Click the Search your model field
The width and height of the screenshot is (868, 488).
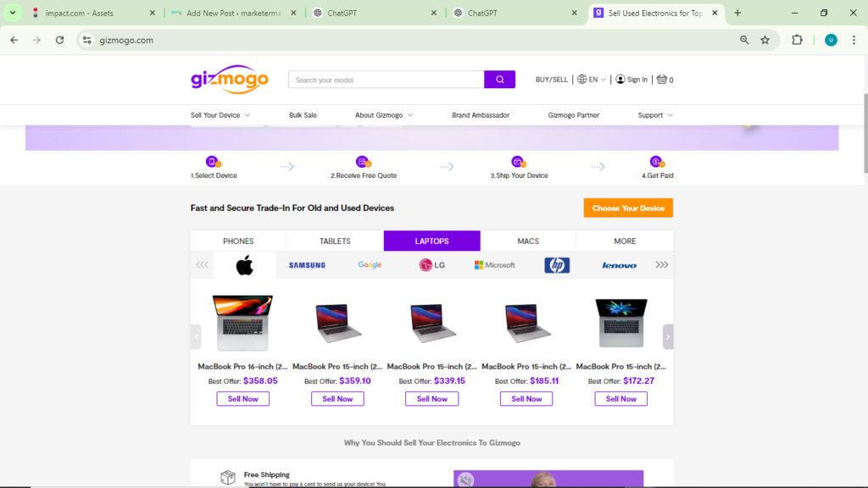point(387,80)
